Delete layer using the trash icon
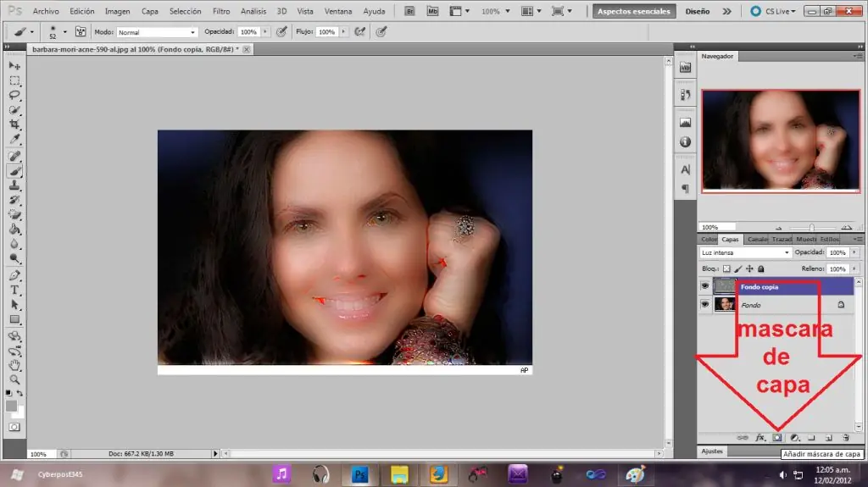Image resolution: width=868 pixels, height=487 pixels. coord(846,438)
